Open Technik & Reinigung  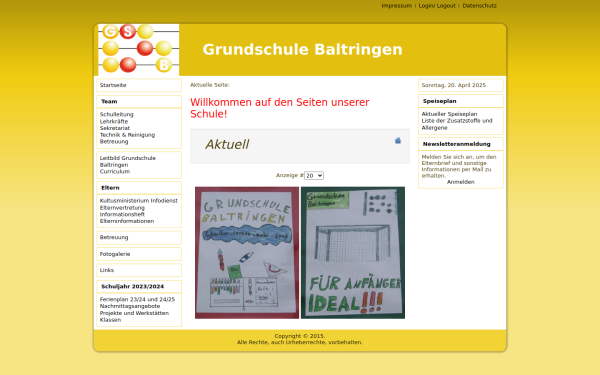[x=127, y=135]
